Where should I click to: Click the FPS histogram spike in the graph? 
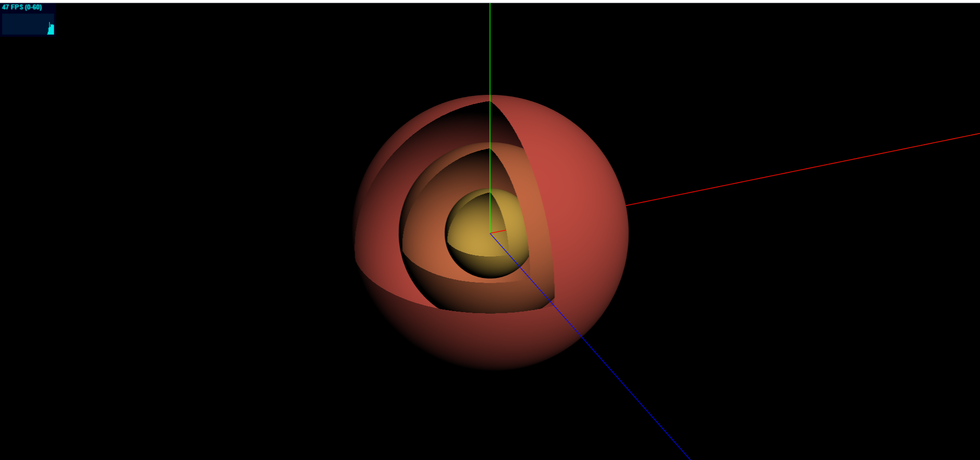tap(50, 24)
